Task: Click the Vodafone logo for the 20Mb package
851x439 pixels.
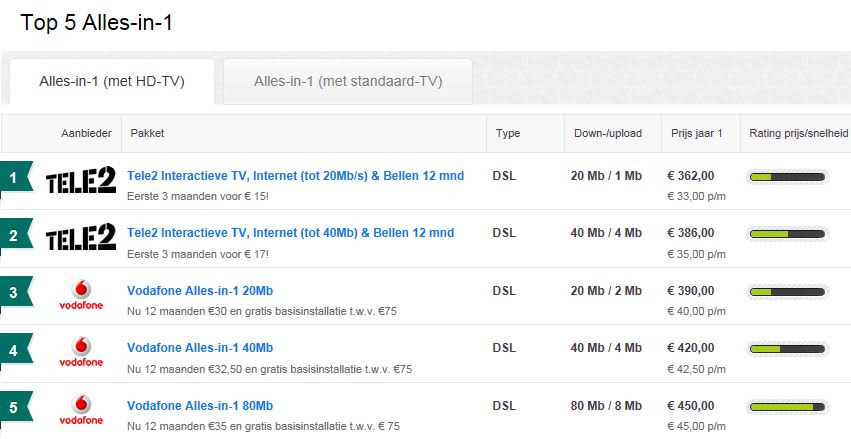Action: pos(81,295)
